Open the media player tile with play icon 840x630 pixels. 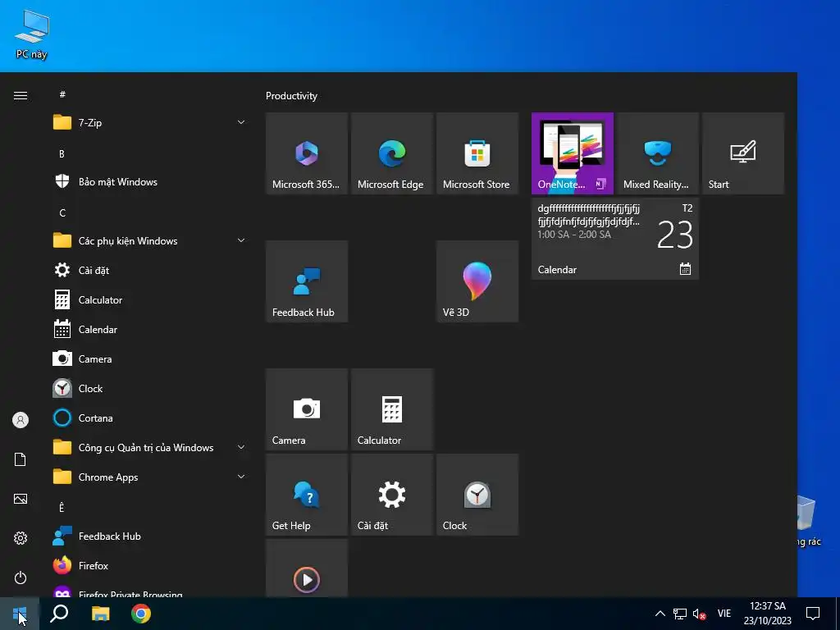tap(307, 568)
